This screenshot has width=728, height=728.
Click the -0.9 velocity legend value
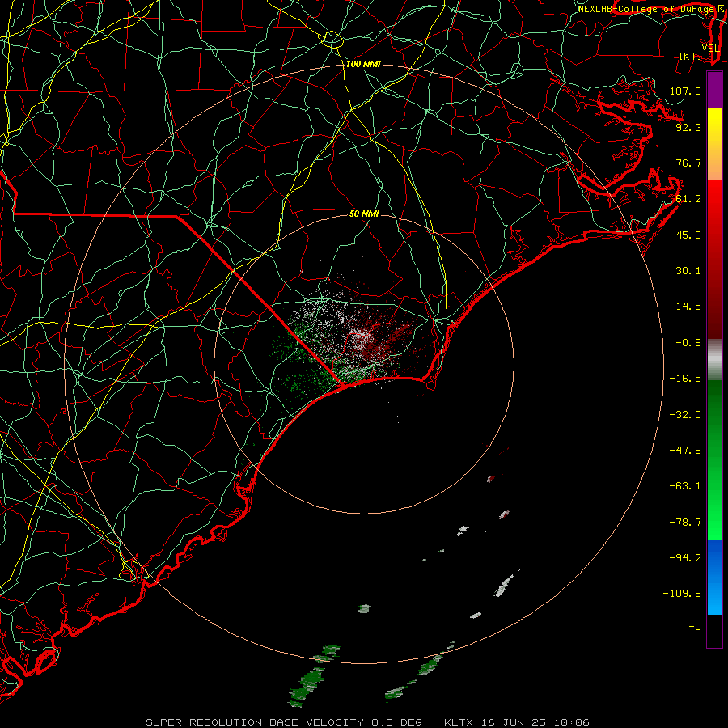pos(688,343)
